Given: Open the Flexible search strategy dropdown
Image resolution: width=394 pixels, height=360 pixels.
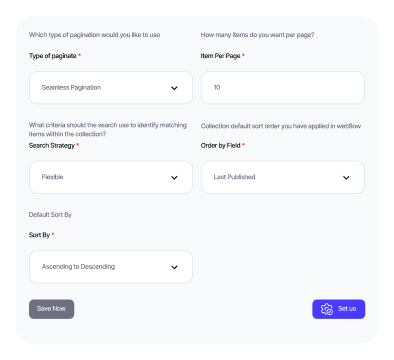Looking at the screenshot, I should pyautogui.click(x=111, y=177).
